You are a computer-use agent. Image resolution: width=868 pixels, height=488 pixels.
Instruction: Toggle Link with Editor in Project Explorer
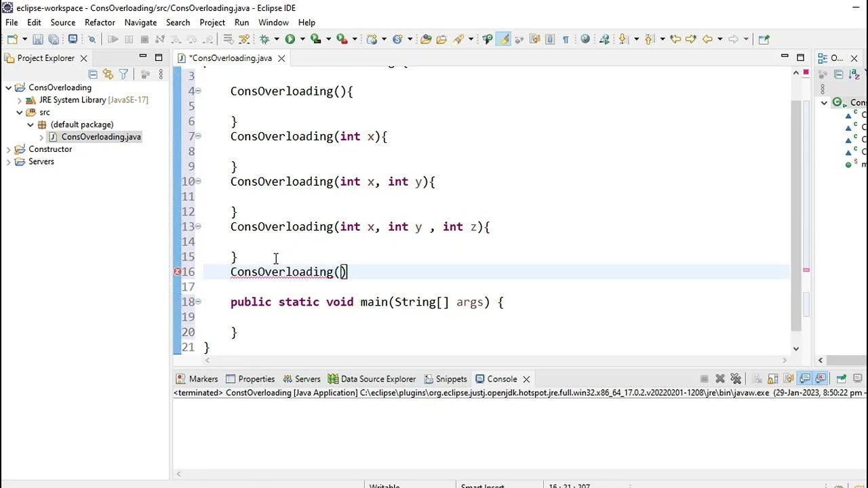108,74
